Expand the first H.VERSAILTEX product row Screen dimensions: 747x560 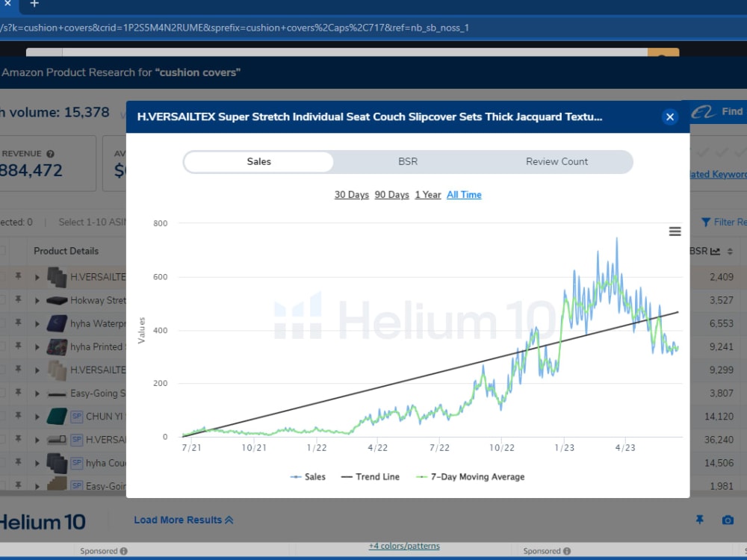[37, 277]
